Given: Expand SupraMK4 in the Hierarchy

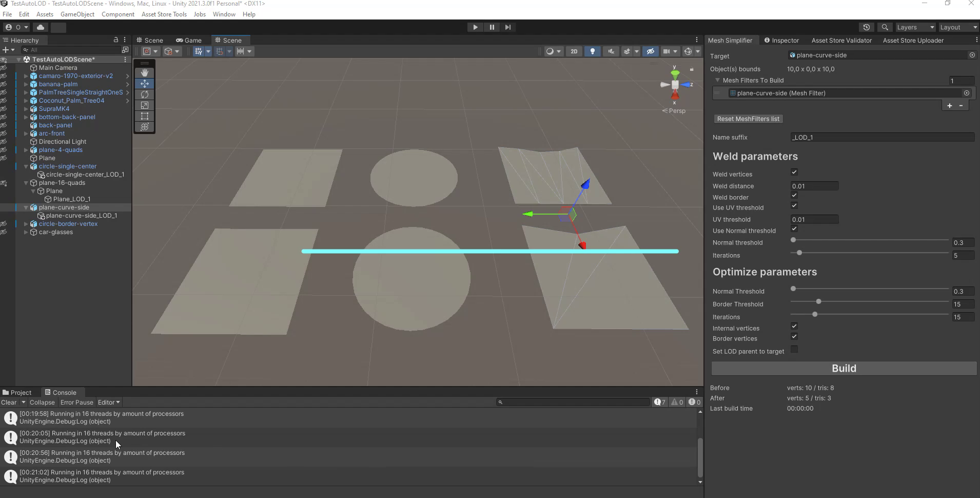Looking at the screenshot, I should (26, 109).
